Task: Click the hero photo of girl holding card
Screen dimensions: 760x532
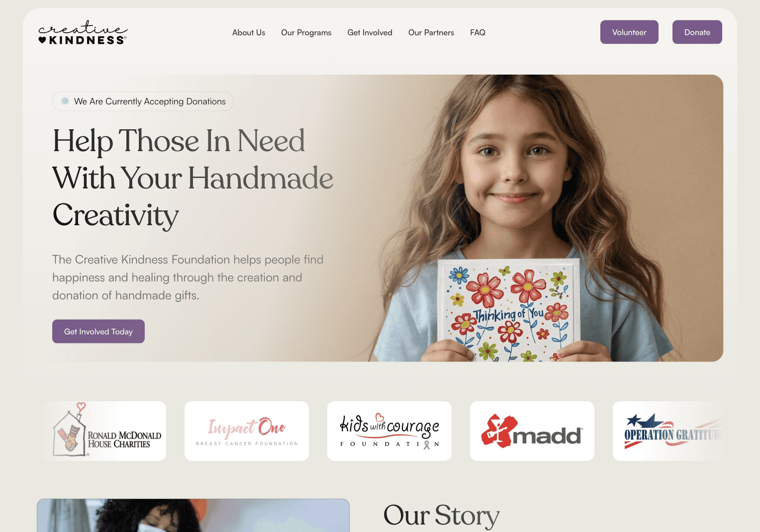Action: click(537, 218)
